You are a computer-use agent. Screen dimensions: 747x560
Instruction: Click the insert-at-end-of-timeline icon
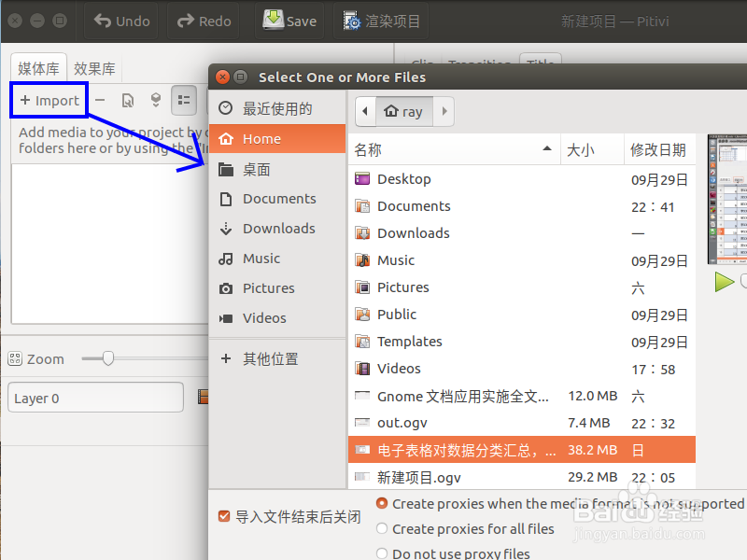[x=155, y=101]
